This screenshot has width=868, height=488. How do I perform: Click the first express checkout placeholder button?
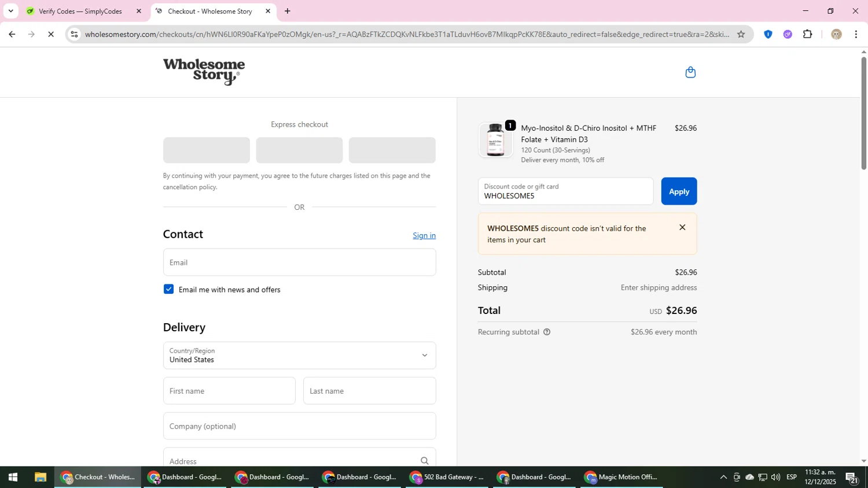point(207,150)
